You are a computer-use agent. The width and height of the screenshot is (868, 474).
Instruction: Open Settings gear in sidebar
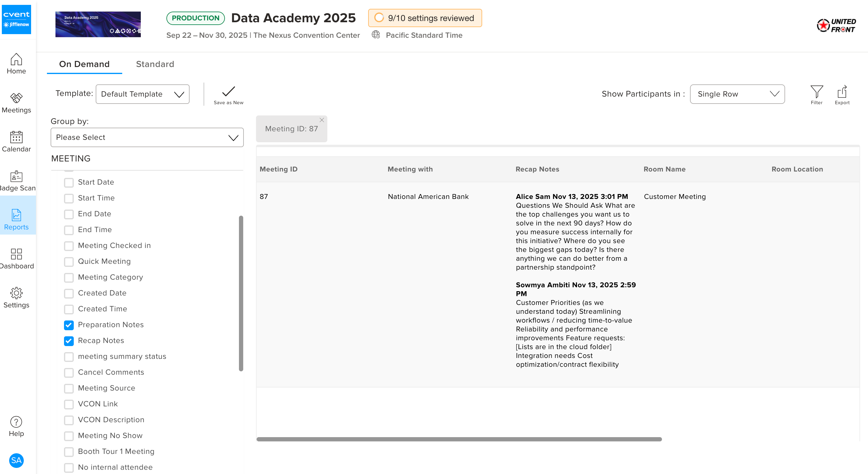click(x=16, y=298)
